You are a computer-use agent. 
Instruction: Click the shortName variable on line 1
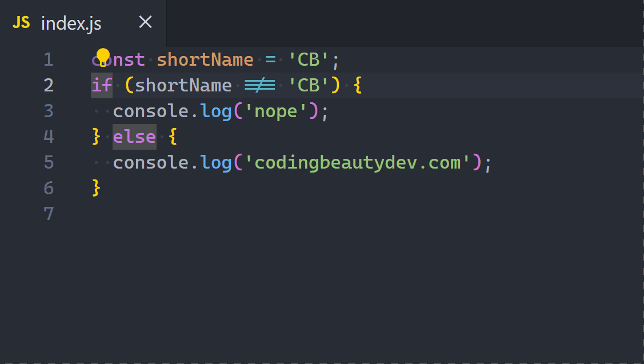coord(205,59)
